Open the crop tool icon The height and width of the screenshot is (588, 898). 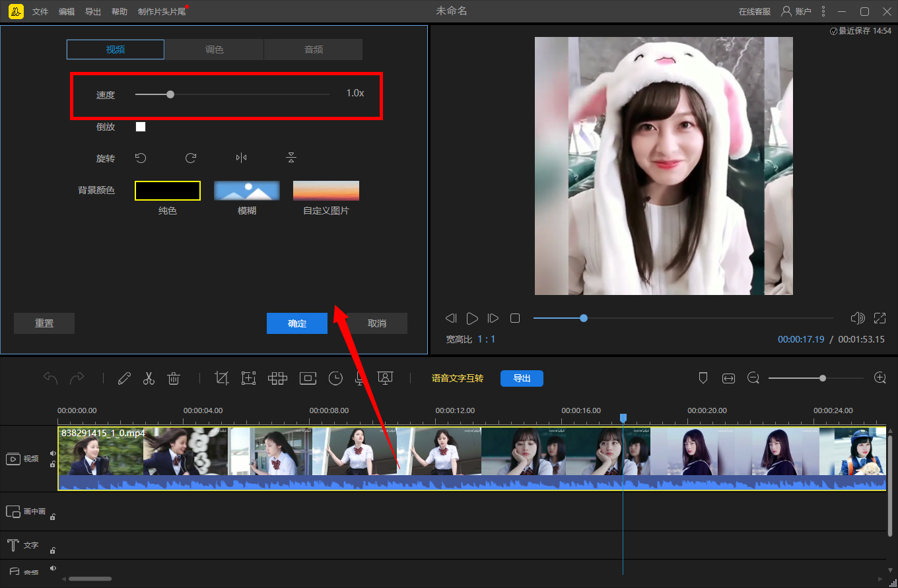click(x=222, y=378)
